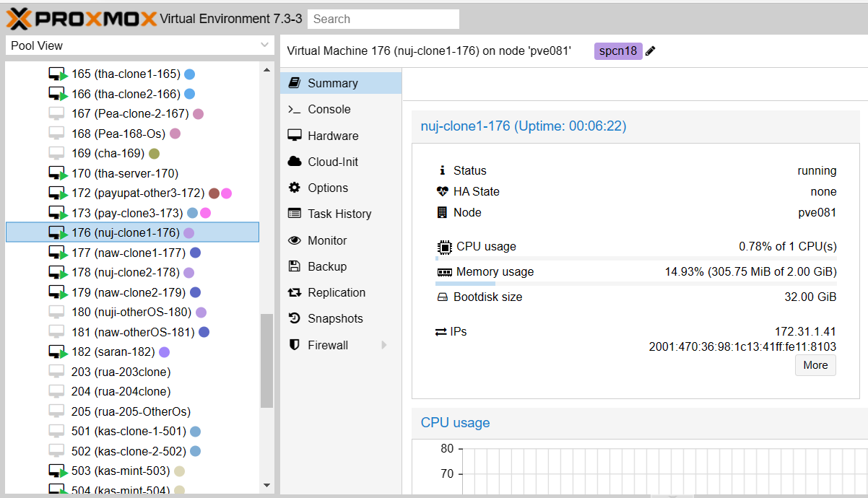Click the Node building icon
The width and height of the screenshot is (868, 498).
pos(443,212)
